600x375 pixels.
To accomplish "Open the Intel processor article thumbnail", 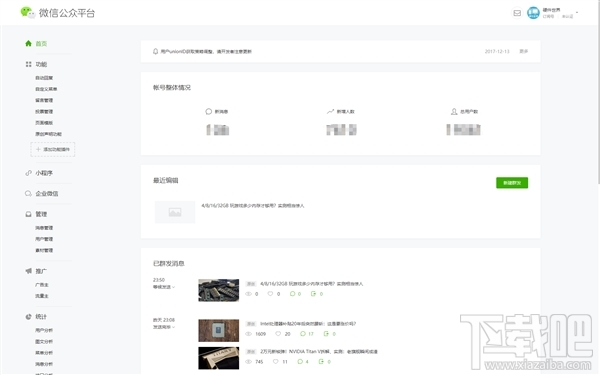I will pyautogui.click(x=218, y=331).
